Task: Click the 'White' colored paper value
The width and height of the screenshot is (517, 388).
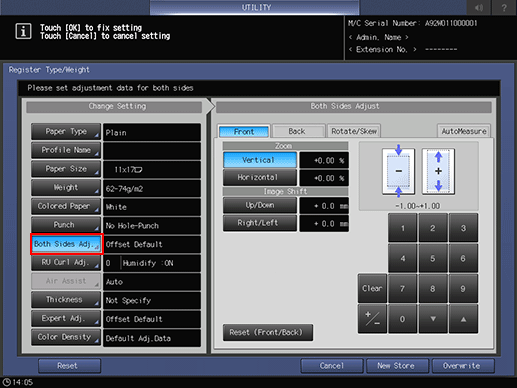Action: [x=152, y=207]
